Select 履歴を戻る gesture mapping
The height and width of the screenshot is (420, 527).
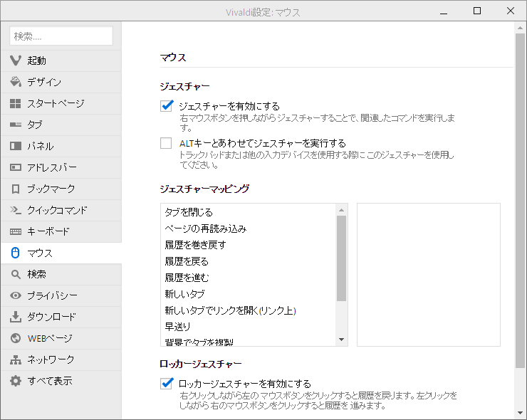point(248,261)
